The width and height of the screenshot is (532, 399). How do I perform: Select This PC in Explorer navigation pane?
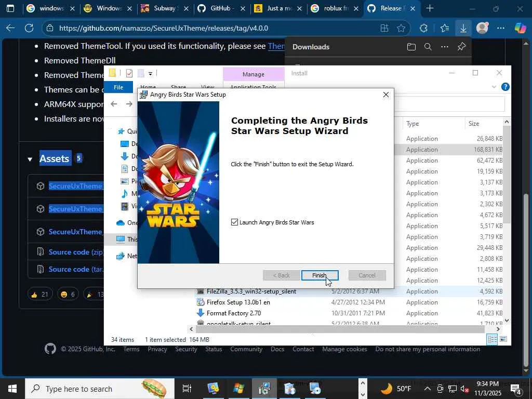coord(127,239)
